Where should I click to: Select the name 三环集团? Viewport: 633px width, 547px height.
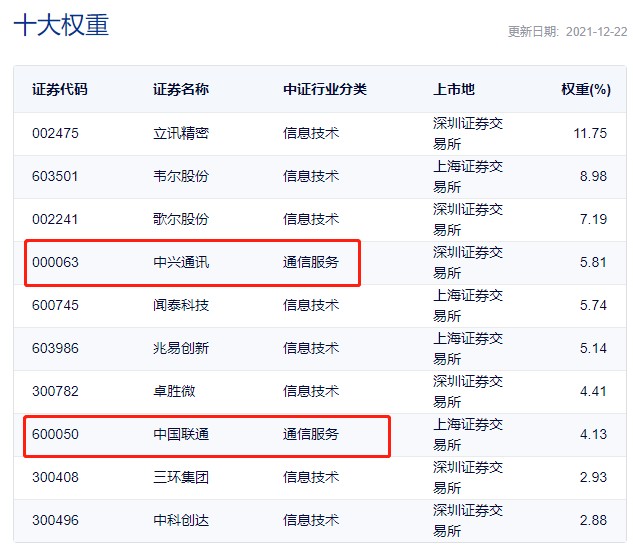(x=181, y=477)
